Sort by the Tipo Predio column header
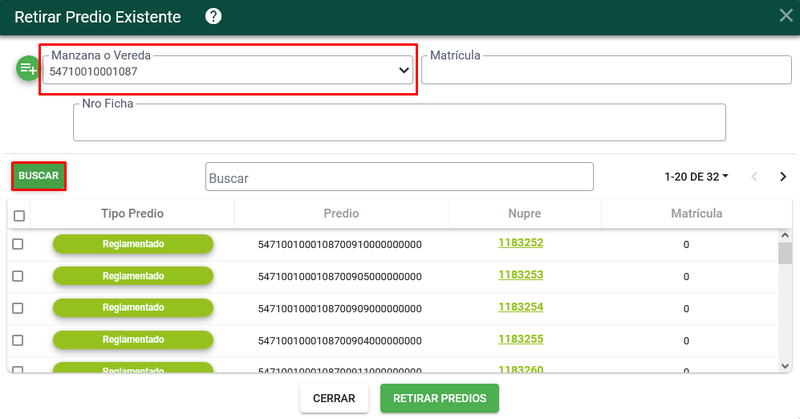 132,213
